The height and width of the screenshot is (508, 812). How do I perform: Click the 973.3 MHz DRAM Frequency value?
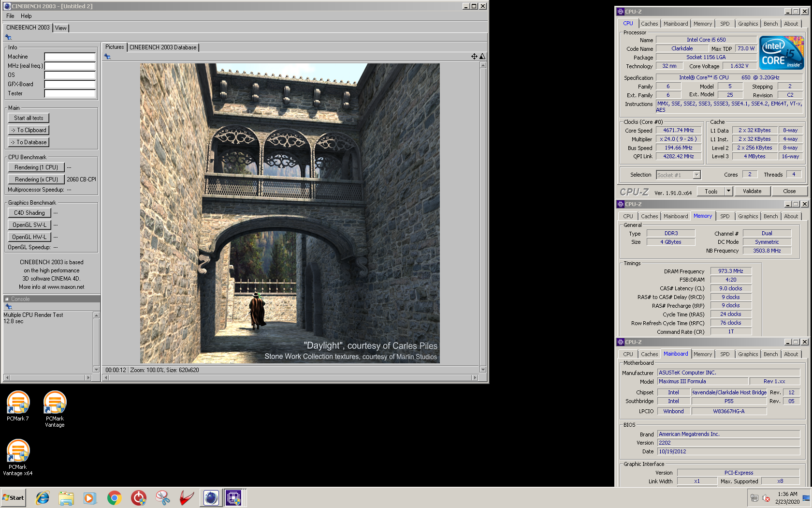click(730, 271)
